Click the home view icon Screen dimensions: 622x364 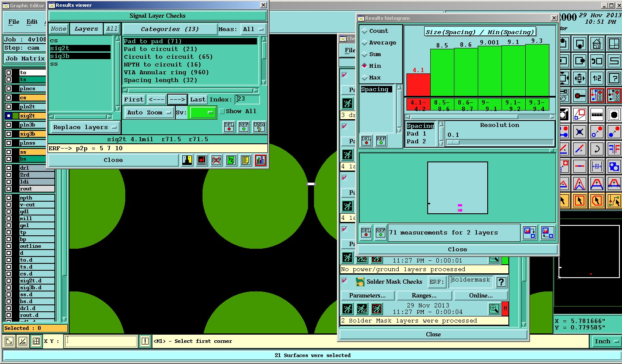pyautogui.click(x=597, y=44)
